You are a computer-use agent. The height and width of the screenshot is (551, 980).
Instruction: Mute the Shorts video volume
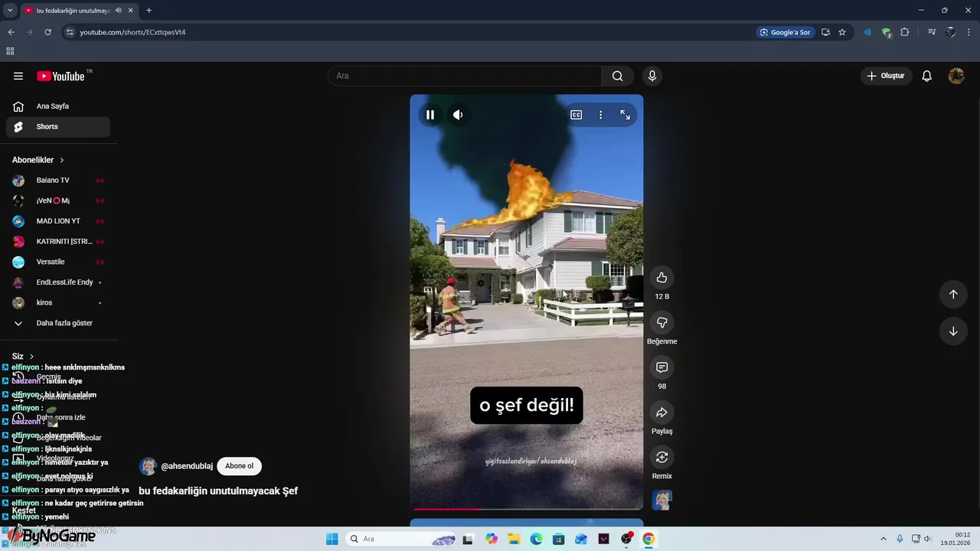(458, 115)
